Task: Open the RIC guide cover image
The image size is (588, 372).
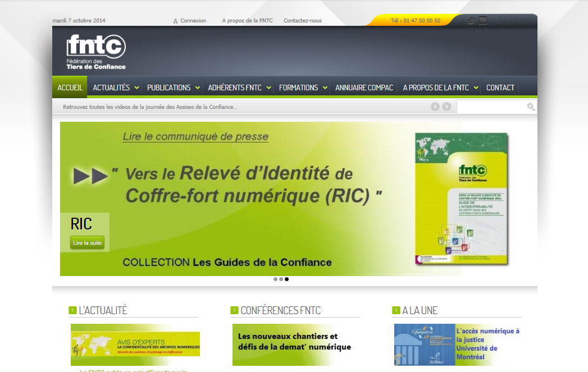Action: [462, 199]
